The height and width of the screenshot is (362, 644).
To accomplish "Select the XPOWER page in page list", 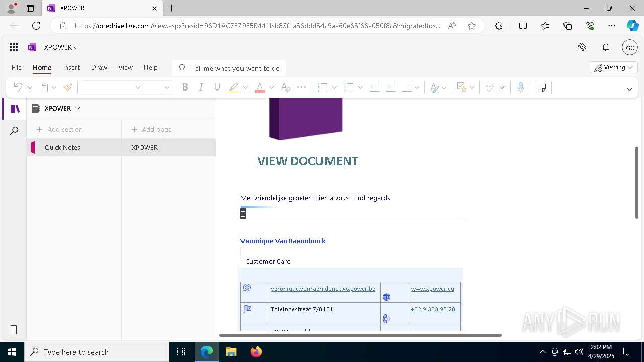I will (169, 147).
